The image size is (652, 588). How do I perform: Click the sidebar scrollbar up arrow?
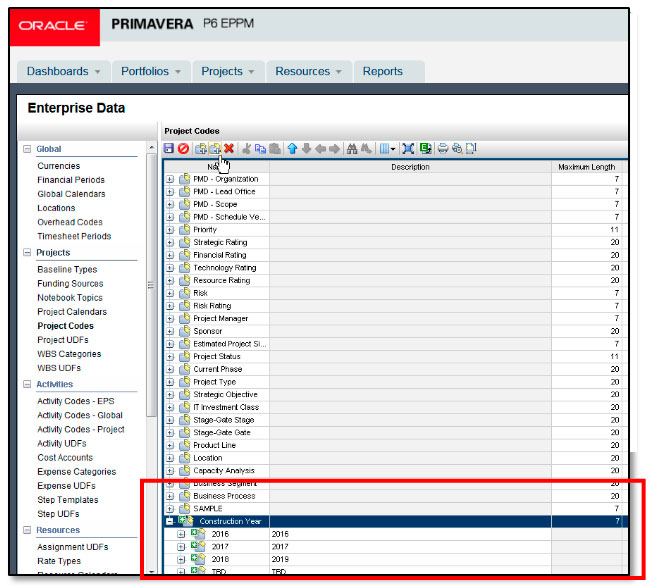click(151, 148)
